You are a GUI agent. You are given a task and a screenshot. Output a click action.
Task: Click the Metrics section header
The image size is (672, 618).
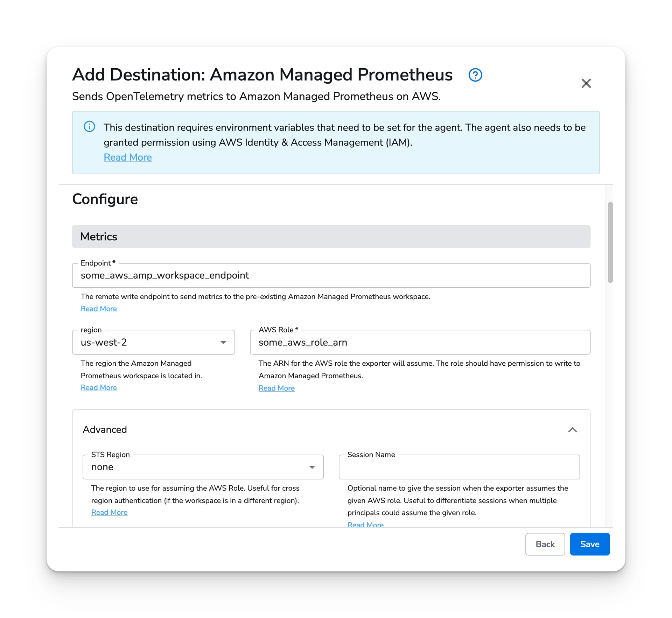331,237
